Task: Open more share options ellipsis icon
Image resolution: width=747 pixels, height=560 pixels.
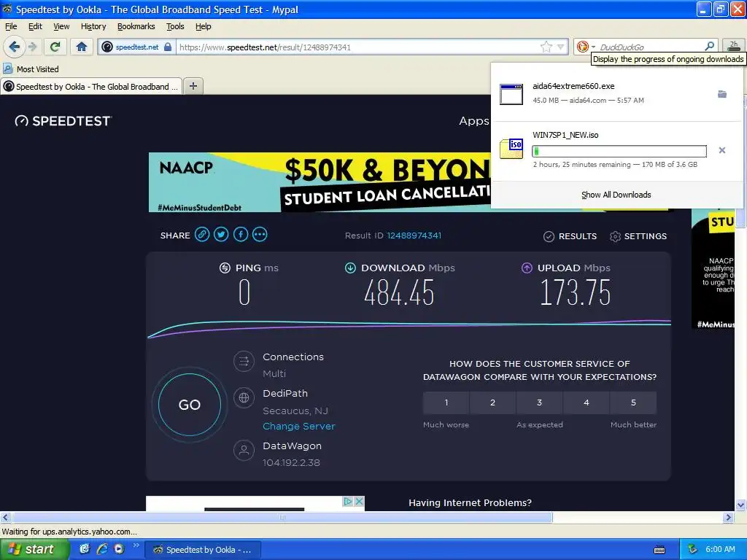Action: [x=260, y=234]
